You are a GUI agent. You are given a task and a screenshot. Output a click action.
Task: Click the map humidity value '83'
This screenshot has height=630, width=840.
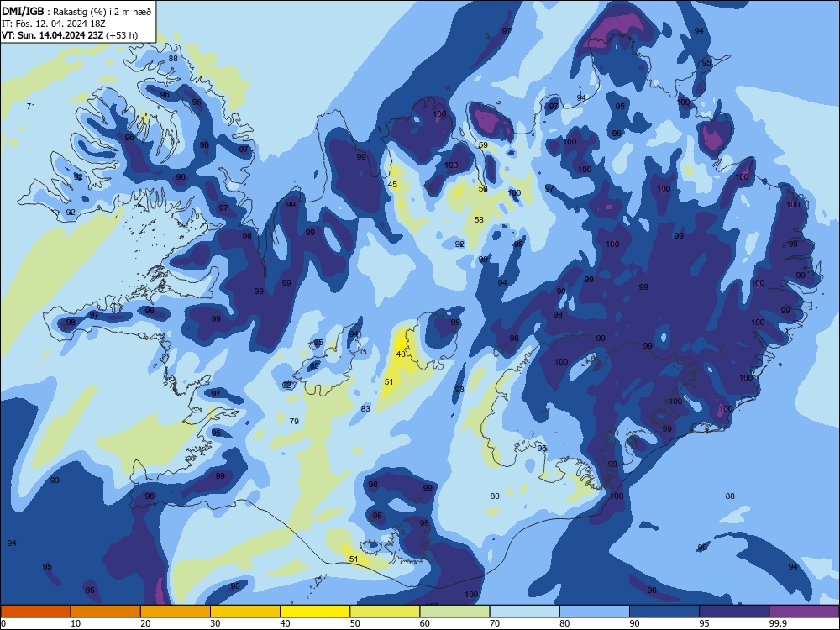[365, 409]
